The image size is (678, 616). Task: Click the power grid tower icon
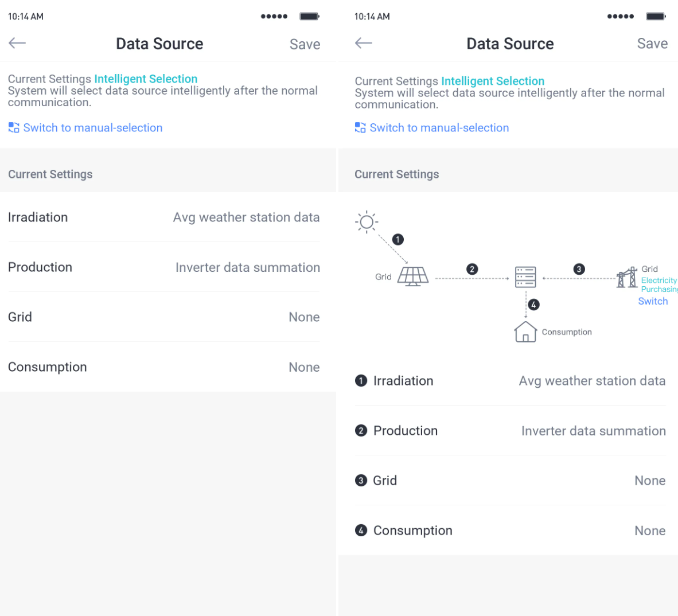[627, 277]
